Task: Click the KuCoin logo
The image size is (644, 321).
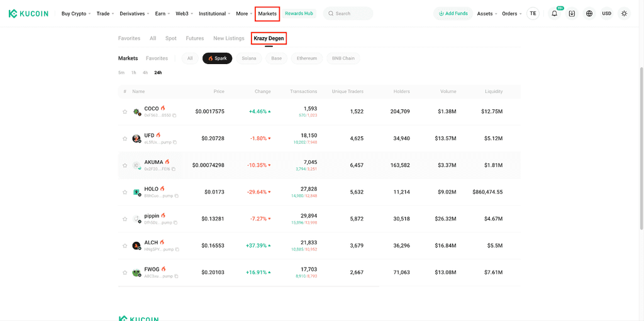Action: (28, 14)
